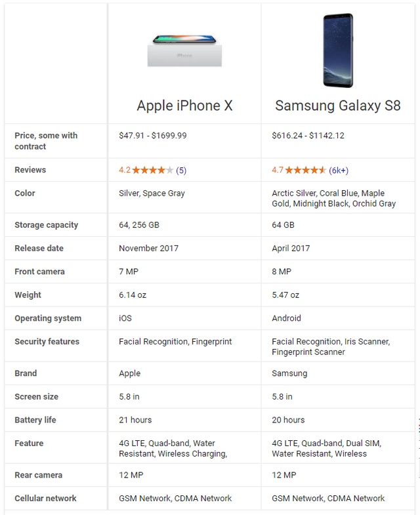Click the 4.7 rating score for Galaxy S8
Image resolution: width=420 pixels, height=515 pixels.
278,170
